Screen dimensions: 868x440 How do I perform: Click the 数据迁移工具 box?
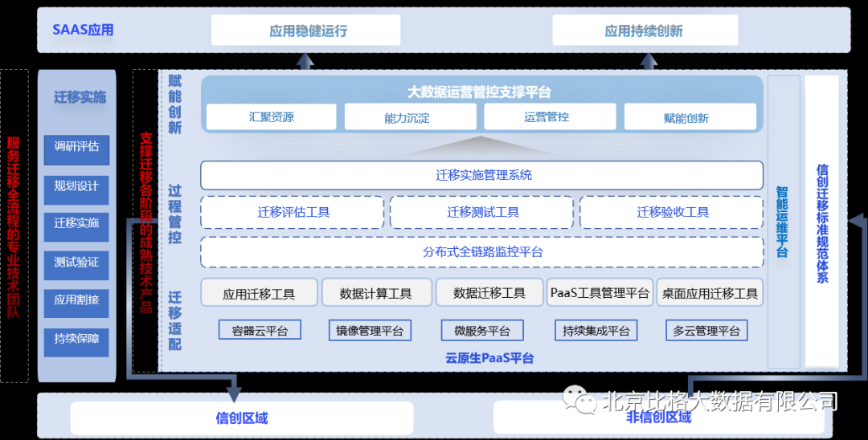489,293
